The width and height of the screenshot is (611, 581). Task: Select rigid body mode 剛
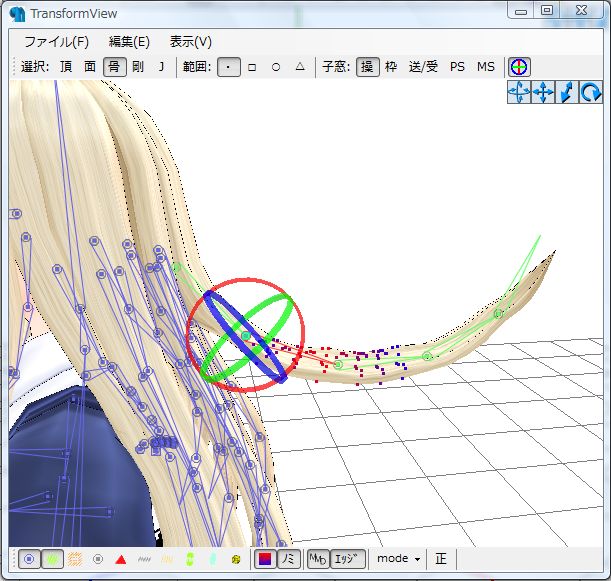[x=138, y=67]
